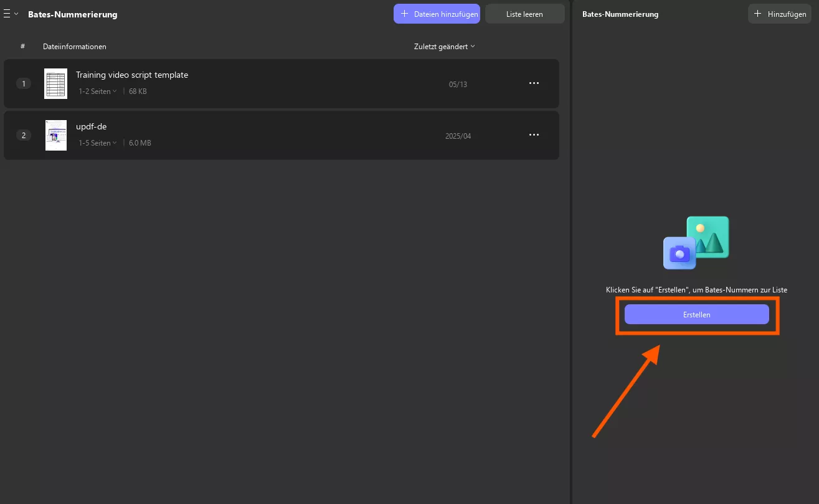
Task: Expand the 1-2 Seiten page range dropdown
Action: pyautogui.click(x=98, y=91)
